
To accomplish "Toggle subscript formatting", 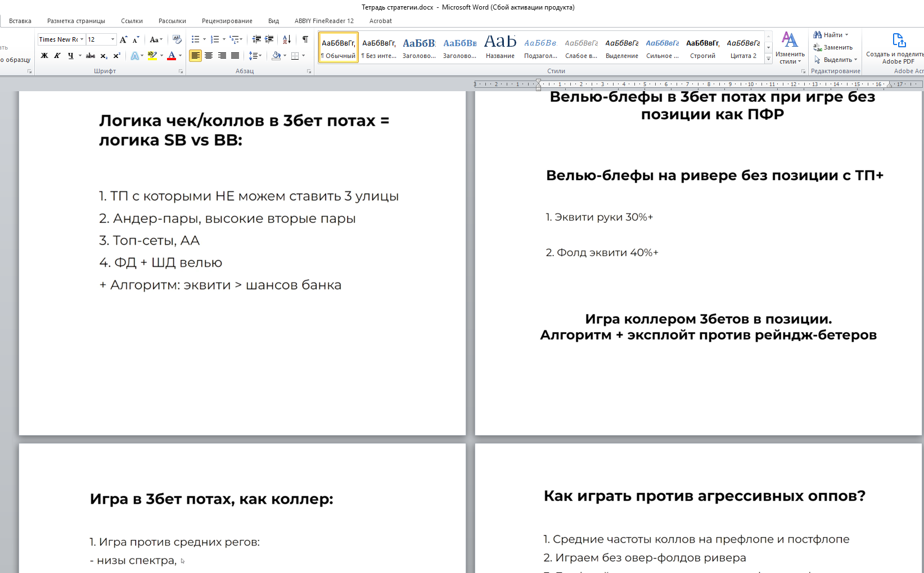I will [104, 56].
